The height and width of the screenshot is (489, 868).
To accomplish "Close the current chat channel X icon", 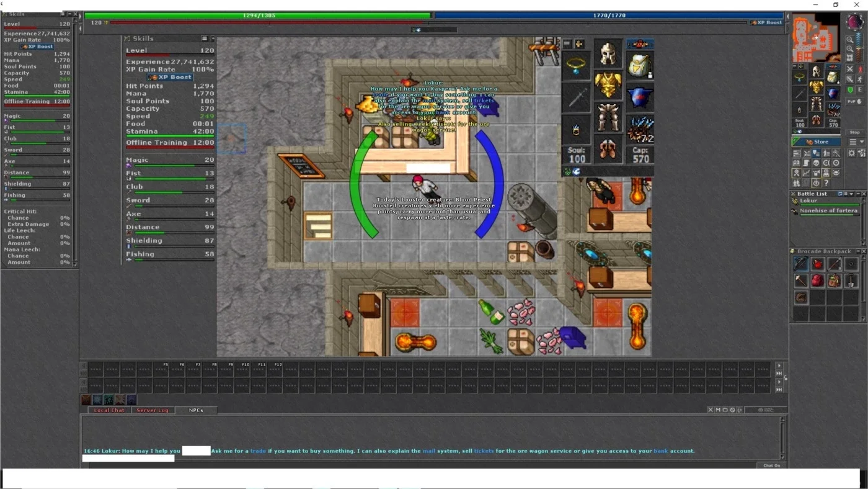I will click(711, 410).
